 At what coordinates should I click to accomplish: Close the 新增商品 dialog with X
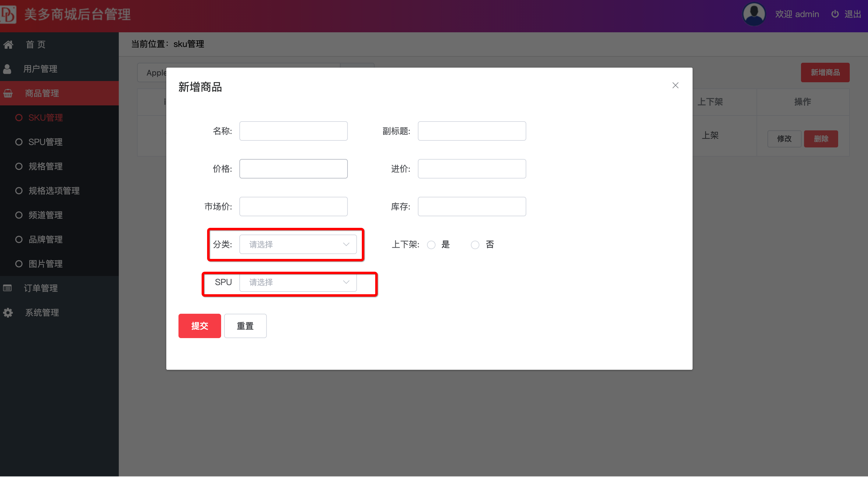coord(675,85)
